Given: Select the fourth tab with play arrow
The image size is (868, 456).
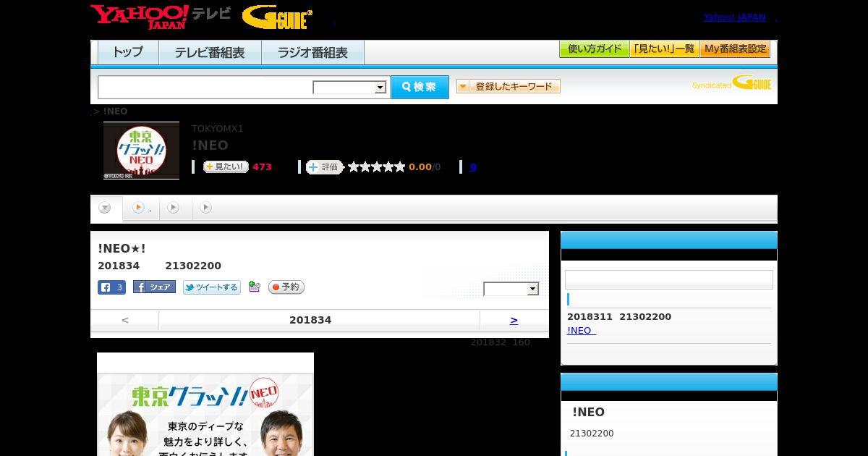Looking at the screenshot, I should [206, 208].
